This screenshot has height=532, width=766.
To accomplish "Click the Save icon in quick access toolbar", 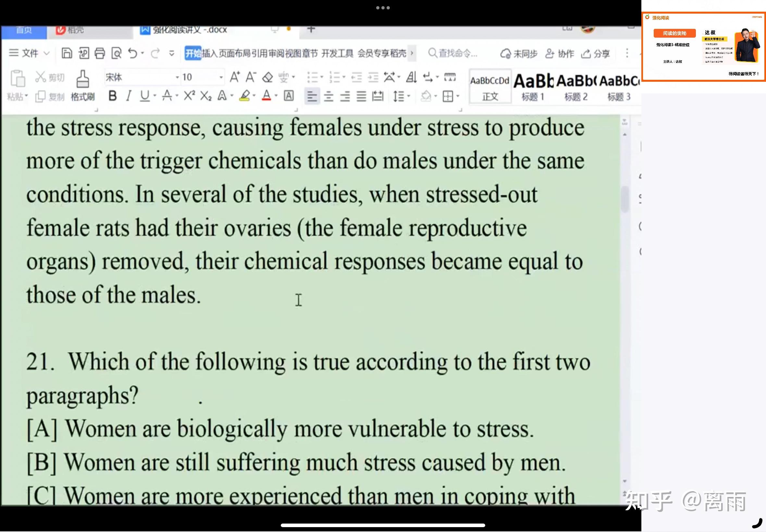I will tap(67, 53).
